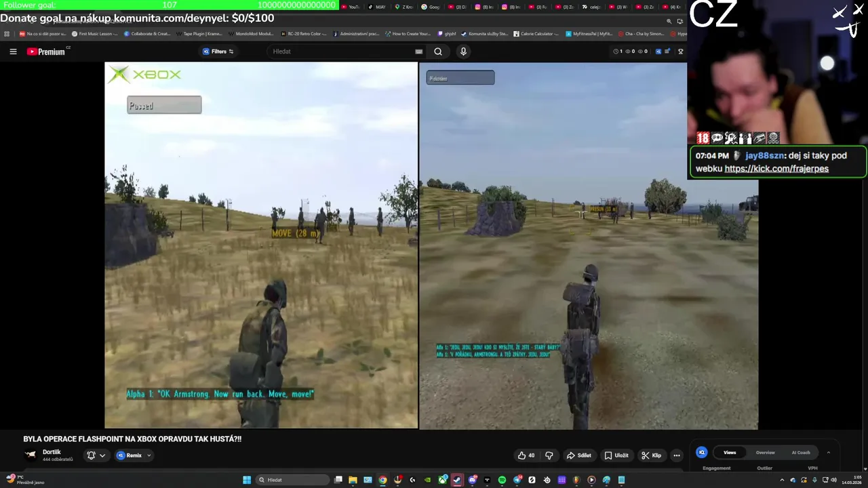Open browser apps grid icon in bookmarks bar

pyautogui.click(x=7, y=34)
